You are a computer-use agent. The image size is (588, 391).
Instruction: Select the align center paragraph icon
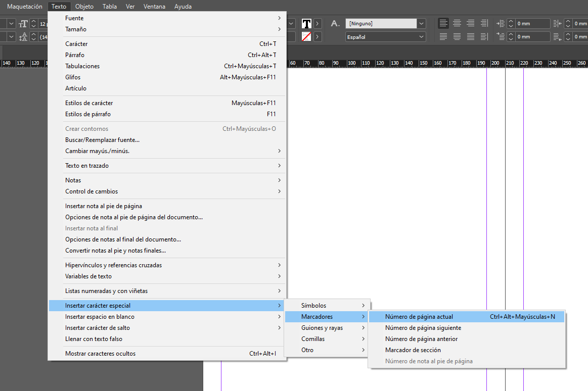click(457, 23)
